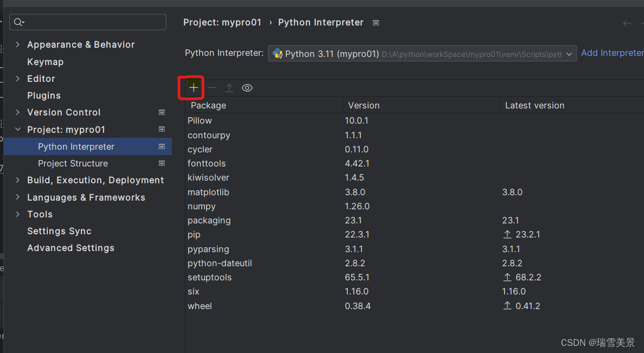
Task: Select the pyparsing package row
Action: (414, 249)
